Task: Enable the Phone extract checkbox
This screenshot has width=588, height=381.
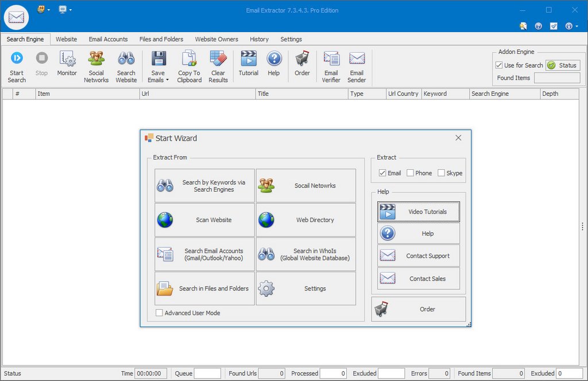Action: click(410, 173)
